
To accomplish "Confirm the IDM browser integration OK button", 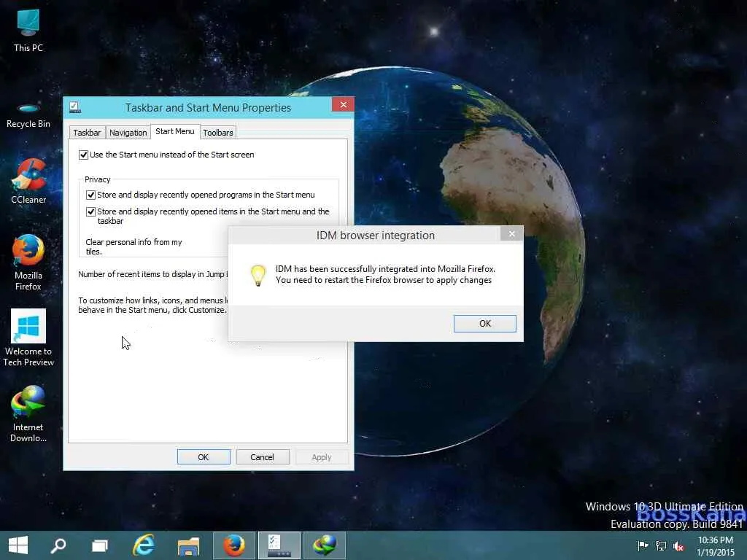I will (484, 323).
